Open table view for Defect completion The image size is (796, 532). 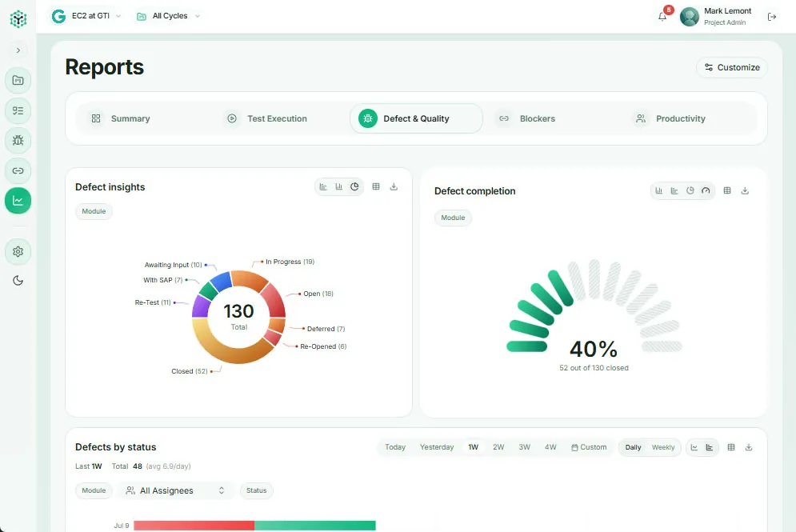(x=727, y=191)
